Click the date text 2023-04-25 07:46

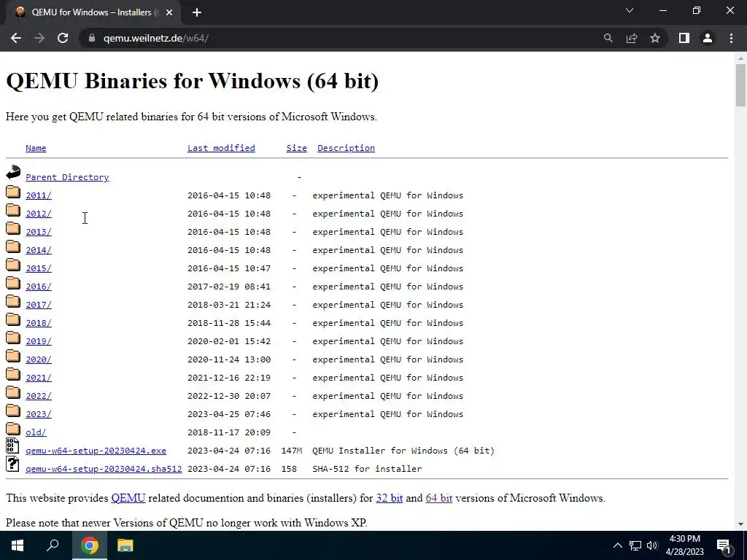[x=229, y=414]
